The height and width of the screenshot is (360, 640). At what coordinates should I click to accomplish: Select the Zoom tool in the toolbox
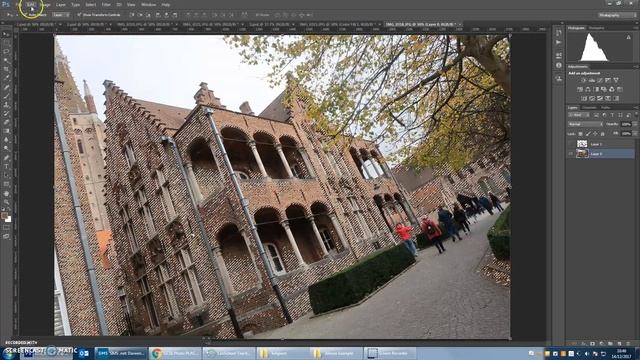6,202
